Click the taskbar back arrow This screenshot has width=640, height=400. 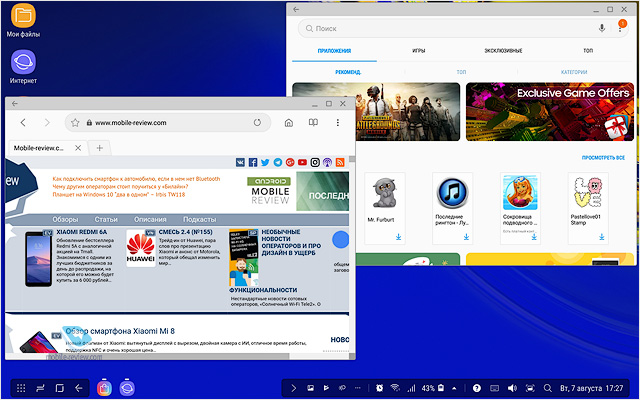(x=79, y=388)
